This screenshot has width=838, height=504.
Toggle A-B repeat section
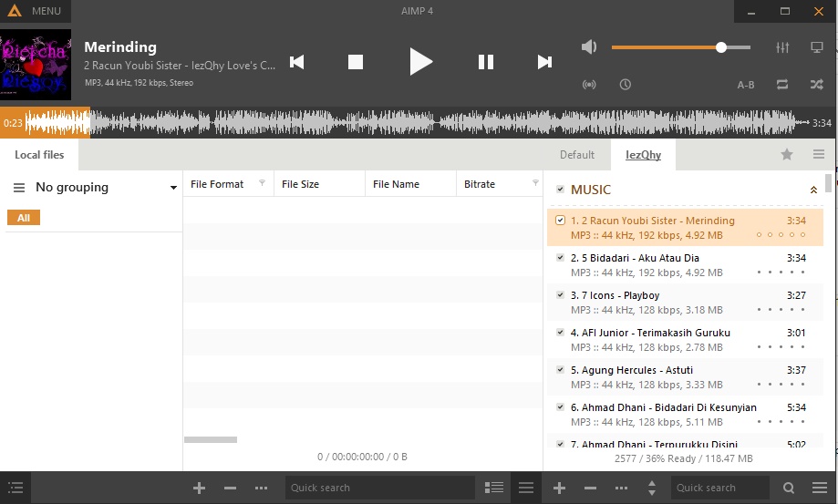pos(746,85)
